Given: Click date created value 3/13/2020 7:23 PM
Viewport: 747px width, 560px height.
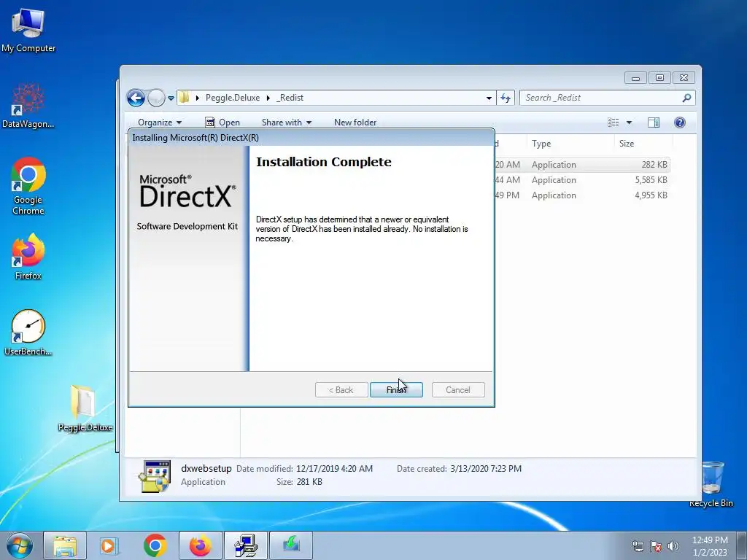Looking at the screenshot, I should click(486, 469).
